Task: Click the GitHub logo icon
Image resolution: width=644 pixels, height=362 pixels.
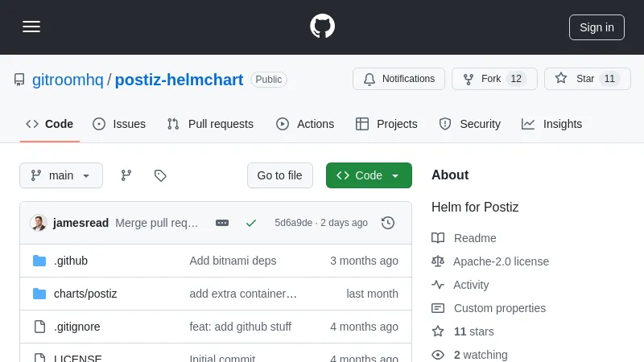Action: (322, 27)
